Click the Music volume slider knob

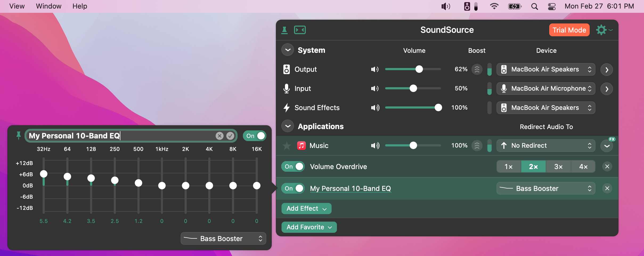pyautogui.click(x=413, y=145)
